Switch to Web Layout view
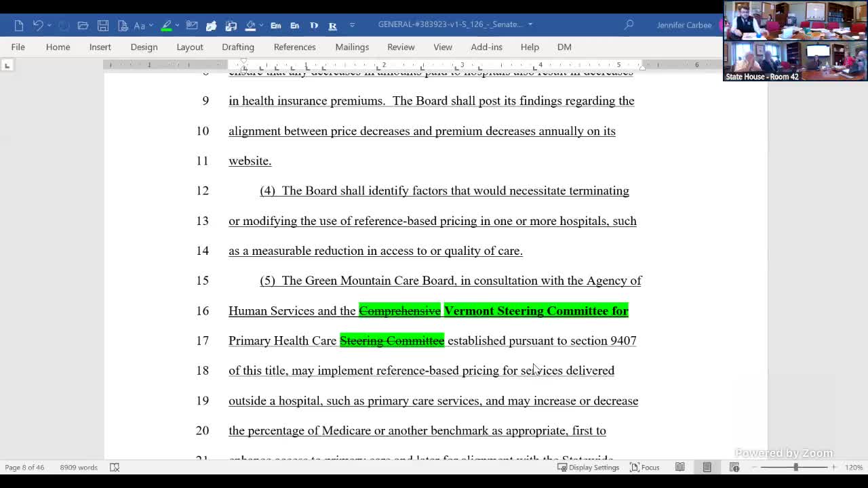The width and height of the screenshot is (868, 488). [x=734, y=467]
